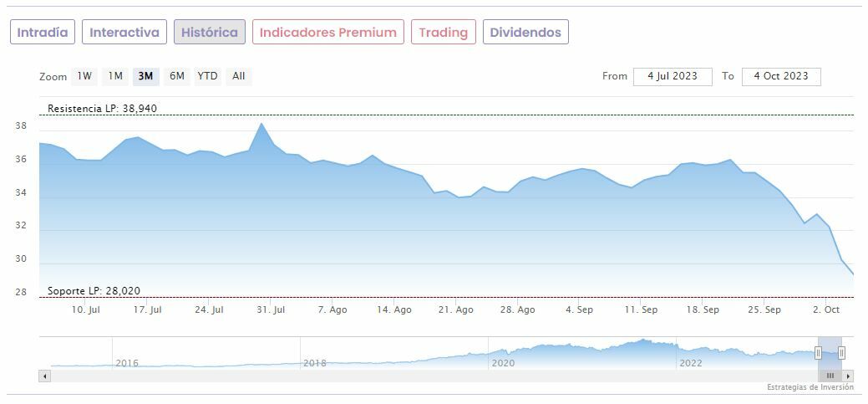Open the Indicadores Premium tab
This screenshot has height=404, width=868.
(x=327, y=33)
